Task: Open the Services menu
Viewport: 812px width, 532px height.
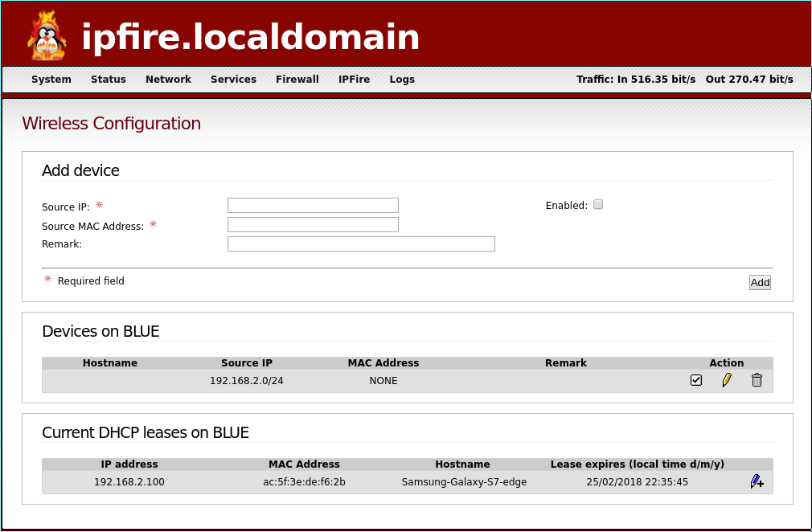Action: coord(233,79)
